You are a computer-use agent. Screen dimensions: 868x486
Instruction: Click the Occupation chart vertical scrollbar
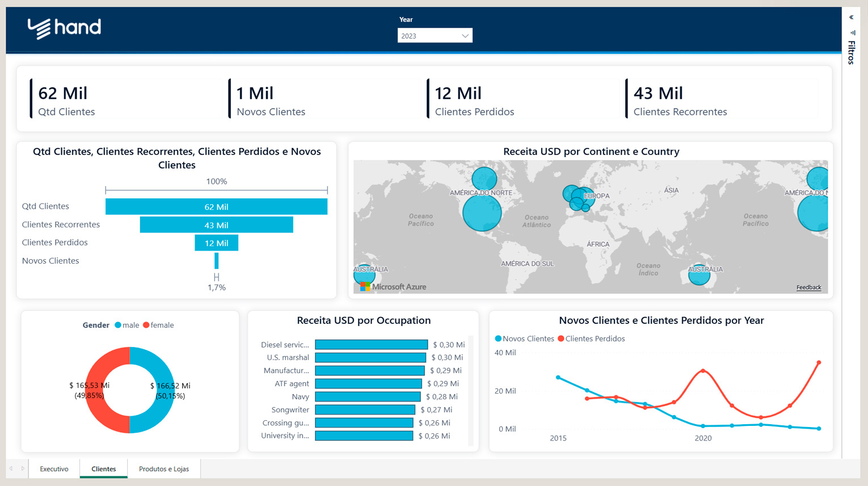coord(471,391)
